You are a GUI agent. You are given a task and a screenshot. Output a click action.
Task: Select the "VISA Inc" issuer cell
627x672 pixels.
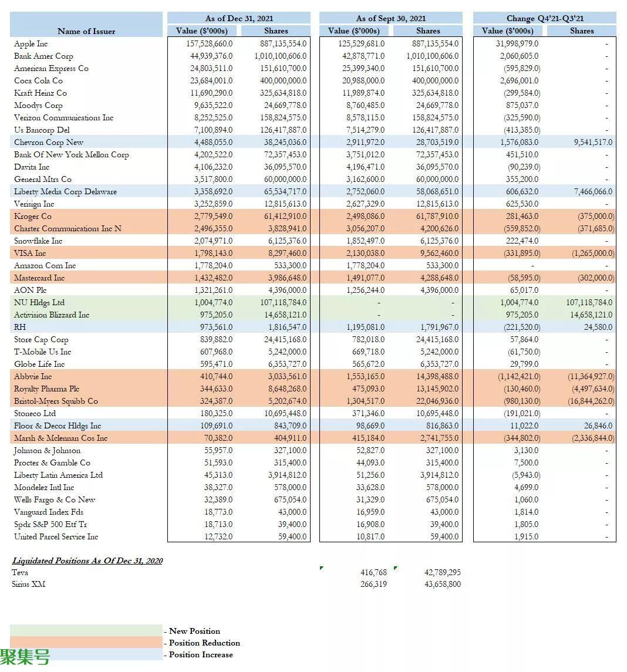coord(29,254)
